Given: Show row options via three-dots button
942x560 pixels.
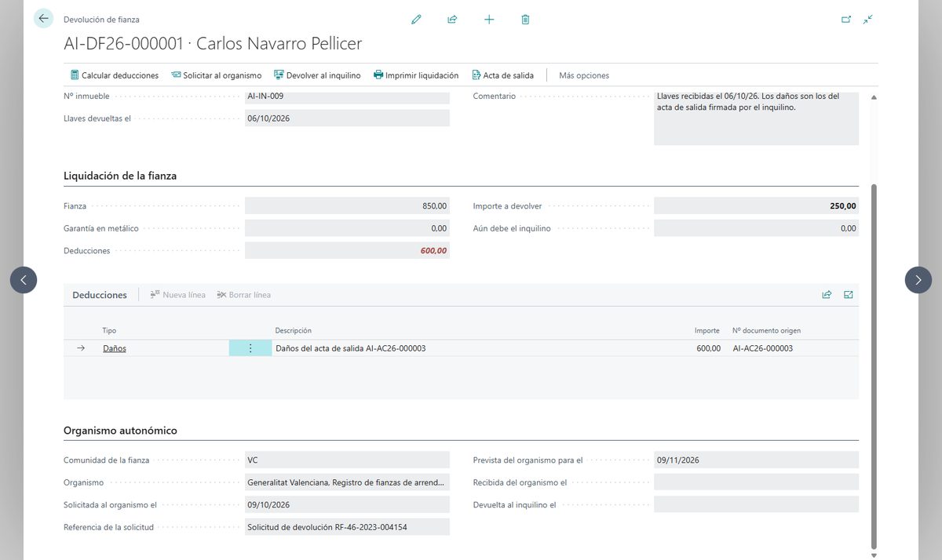Looking at the screenshot, I should pos(250,348).
